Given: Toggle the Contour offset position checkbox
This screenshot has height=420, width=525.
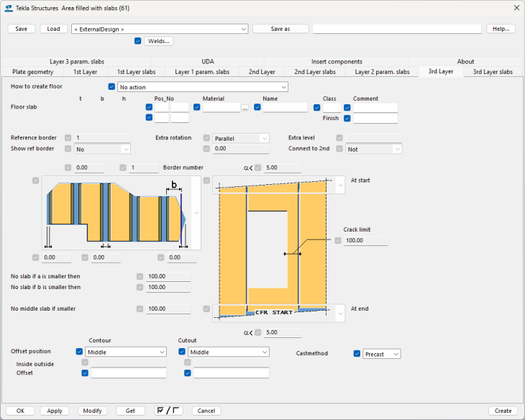Looking at the screenshot, I should click(79, 352).
